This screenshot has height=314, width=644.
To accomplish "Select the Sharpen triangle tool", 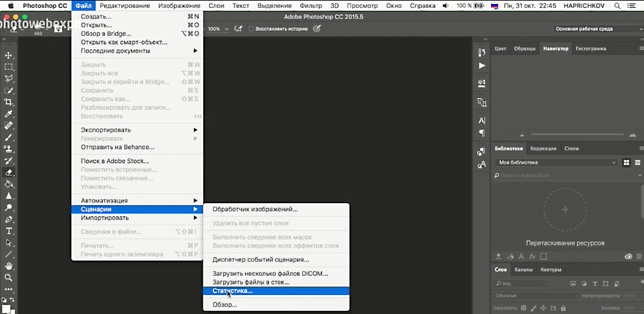I will [9, 196].
